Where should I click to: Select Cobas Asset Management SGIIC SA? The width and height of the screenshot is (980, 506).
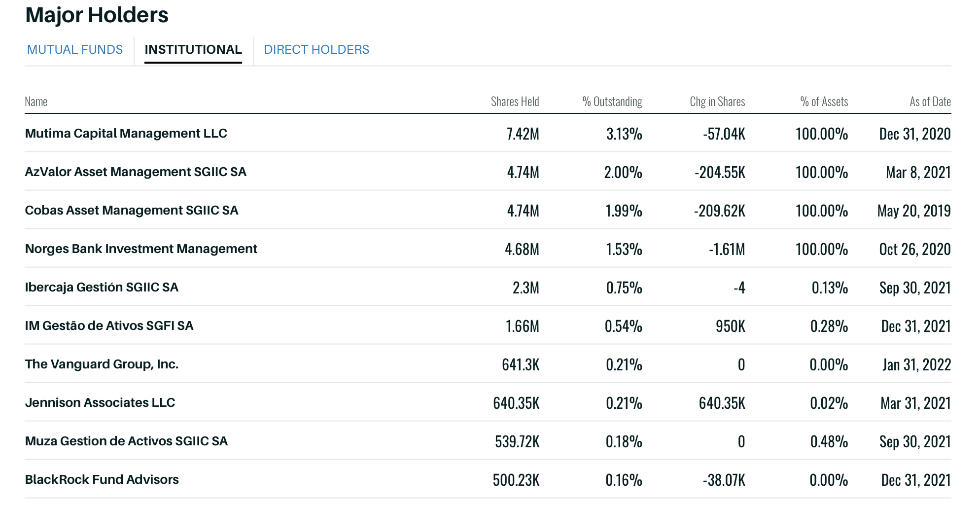pos(132,211)
